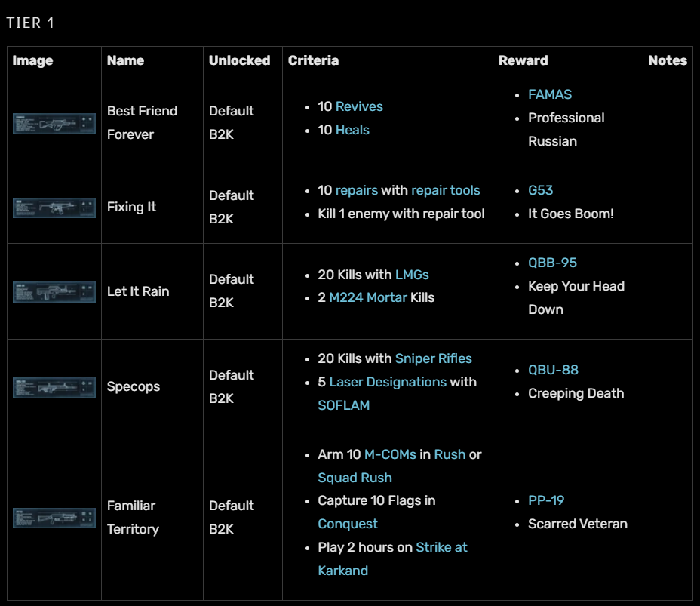Click Default B2K in Specops row
700x606 pixels.
pos(232,386)
